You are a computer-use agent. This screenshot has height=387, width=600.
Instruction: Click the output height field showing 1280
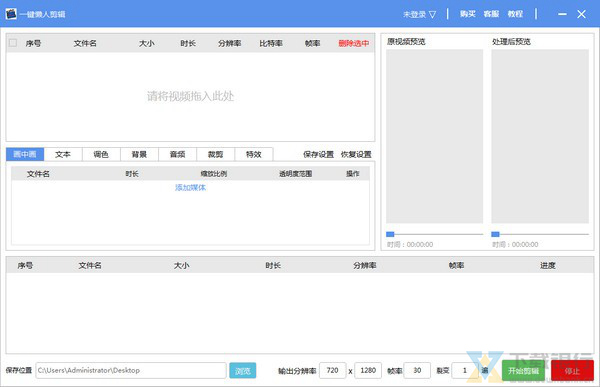click(368, 370)
